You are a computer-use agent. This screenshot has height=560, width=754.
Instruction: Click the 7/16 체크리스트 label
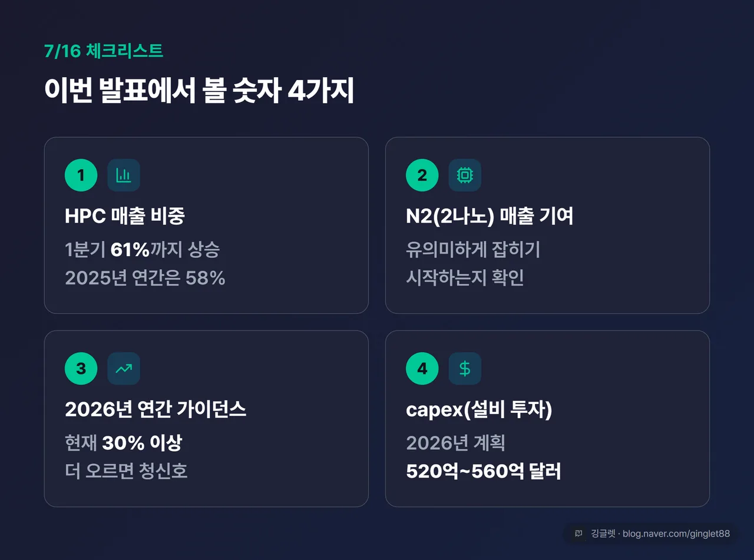[x=104, y=51]
